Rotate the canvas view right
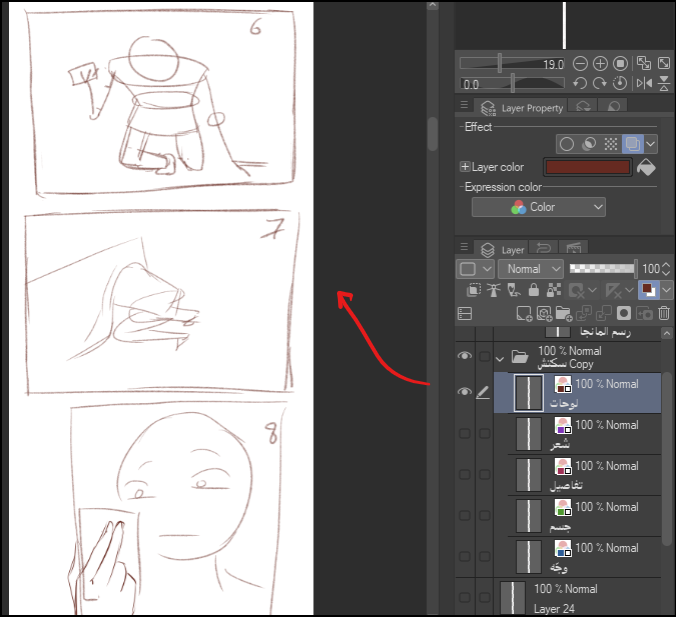The height and width of the screenshot is (617, 677). 600,83
